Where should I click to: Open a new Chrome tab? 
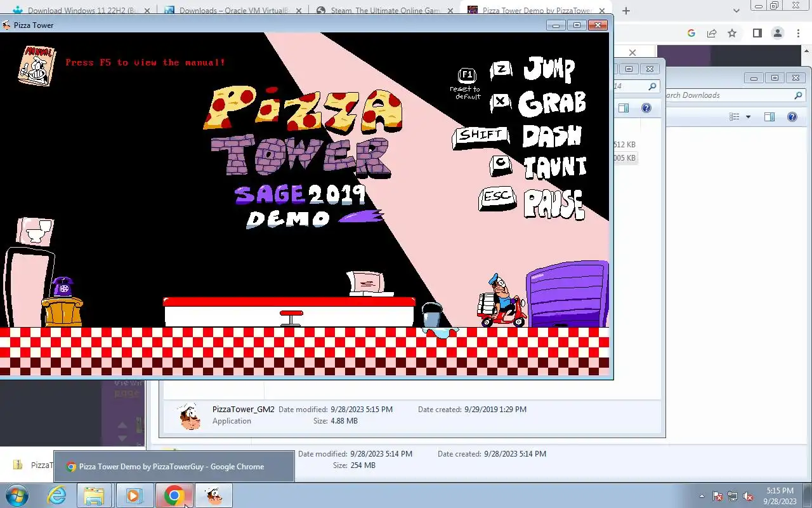pyautogui.click(x=626, y=11)
